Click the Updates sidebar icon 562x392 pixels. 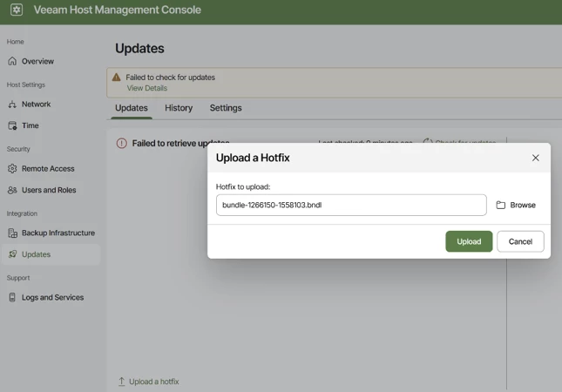(x=12, y=254)
